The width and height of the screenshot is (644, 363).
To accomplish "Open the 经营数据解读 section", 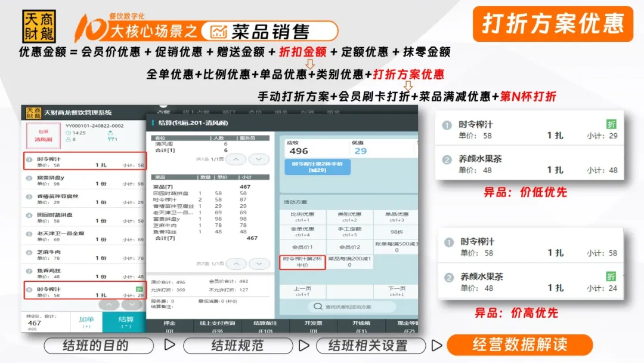I will [x=519, y=345].
